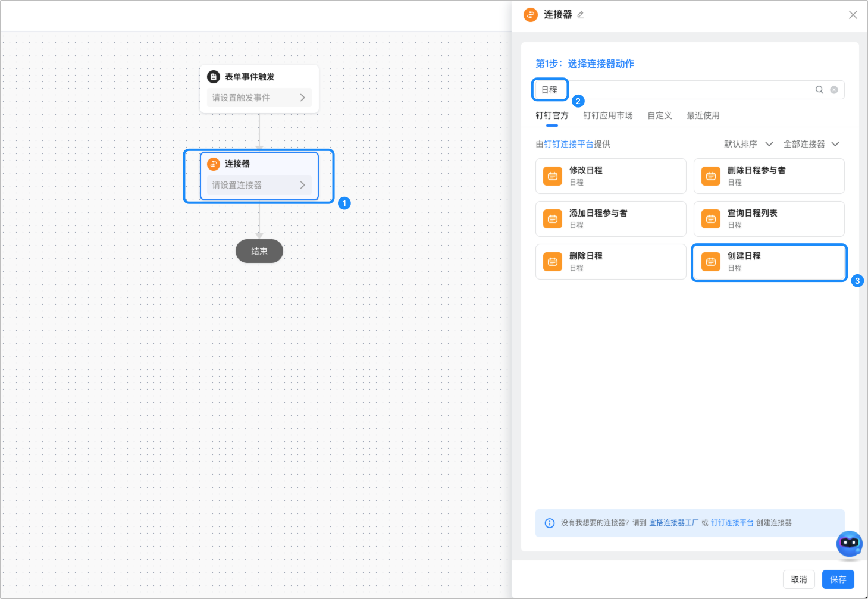Open the 默认排序 sorting dropdown
The height and width of the screenshot is (599, 868).
pos(748,144)
